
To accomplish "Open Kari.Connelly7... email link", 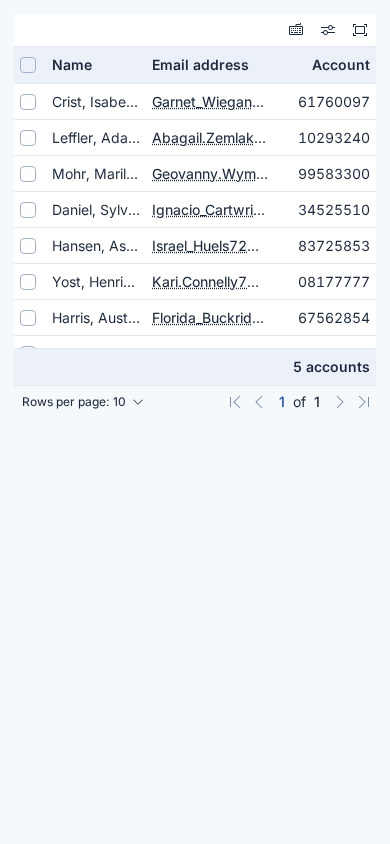I will point(205,282).
